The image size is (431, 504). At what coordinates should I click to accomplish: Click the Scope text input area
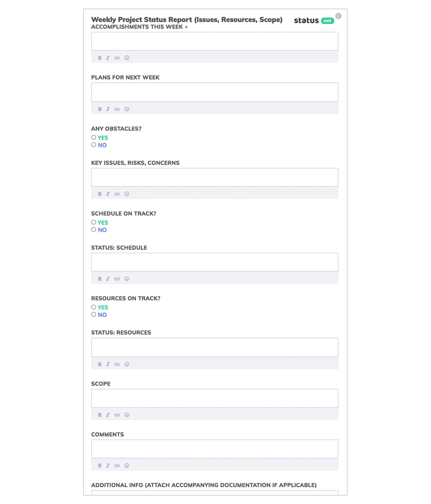coord(214,398)
